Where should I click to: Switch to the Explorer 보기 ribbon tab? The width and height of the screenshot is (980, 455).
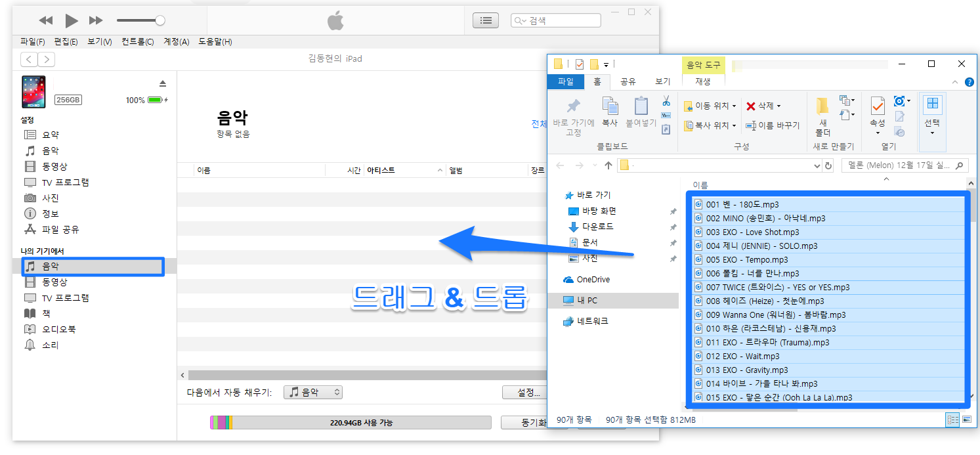click(663, 81)
